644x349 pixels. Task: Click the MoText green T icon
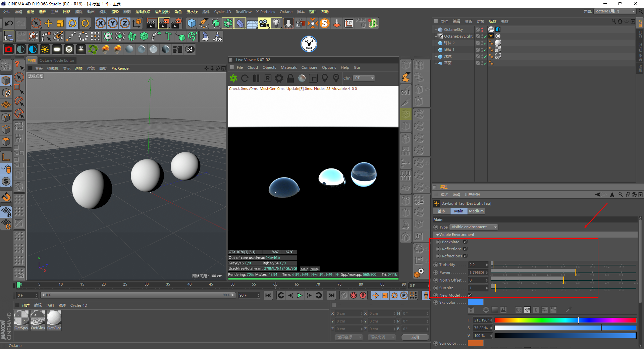click(x=168, y=36)
